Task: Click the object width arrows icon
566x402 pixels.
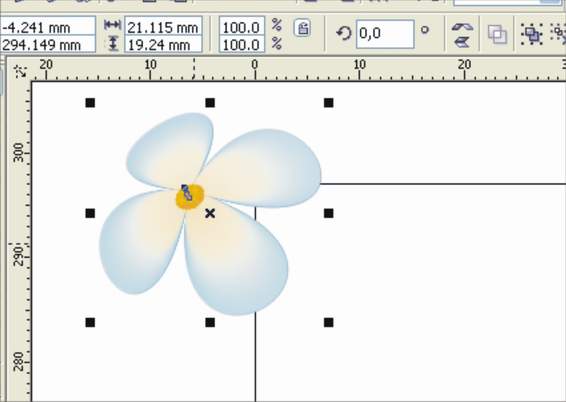Action: pyautogui.click(x=112, y=25)
